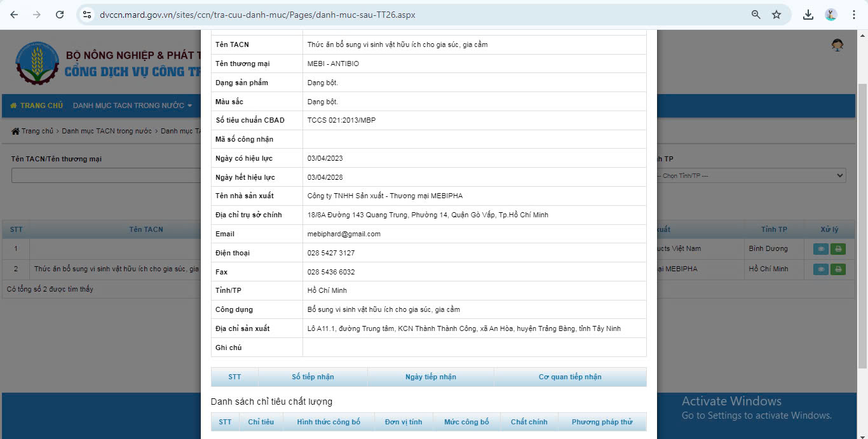Select head office address on Quang Trung

[428, 215]
